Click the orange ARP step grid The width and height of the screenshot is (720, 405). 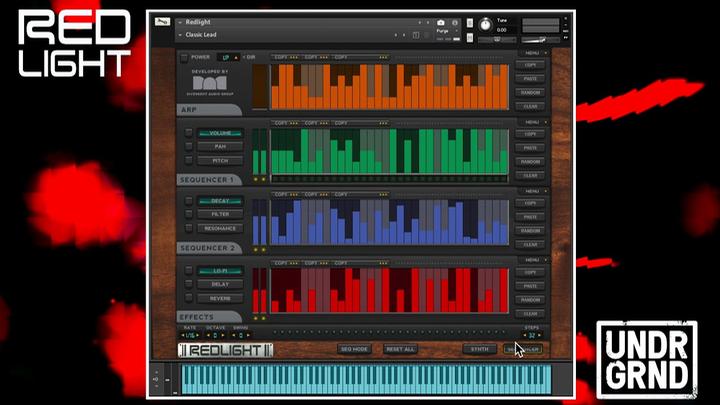[x=389, y=87]
